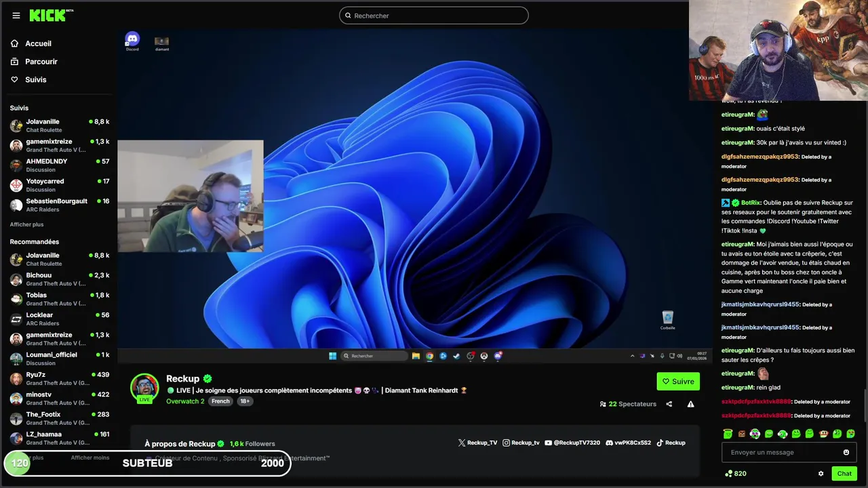
Task: Open the Reckup_TV X profile link
Action: (478, 443)
